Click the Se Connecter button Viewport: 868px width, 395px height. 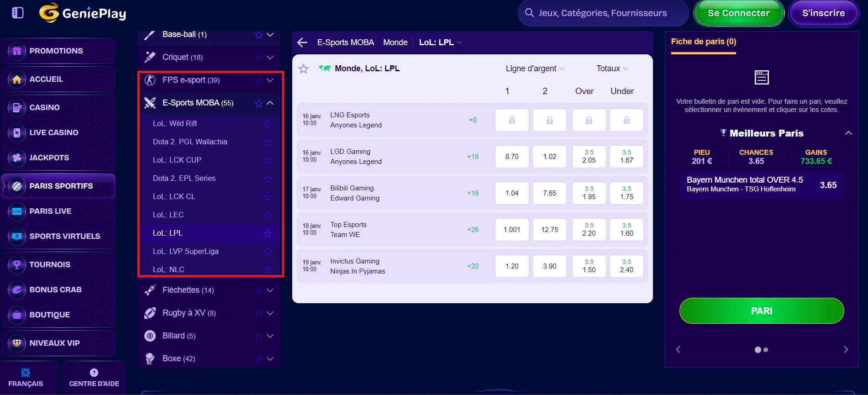pos(739,13)
